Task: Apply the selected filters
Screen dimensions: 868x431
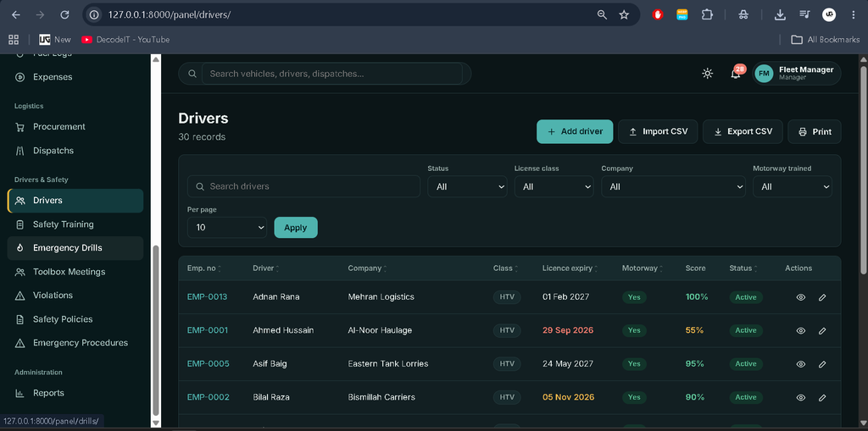Action: click(x=296, y=228)
